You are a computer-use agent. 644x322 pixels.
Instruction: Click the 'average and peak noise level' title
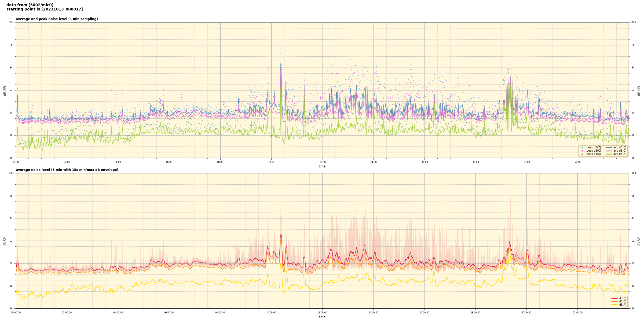(57, 19)
